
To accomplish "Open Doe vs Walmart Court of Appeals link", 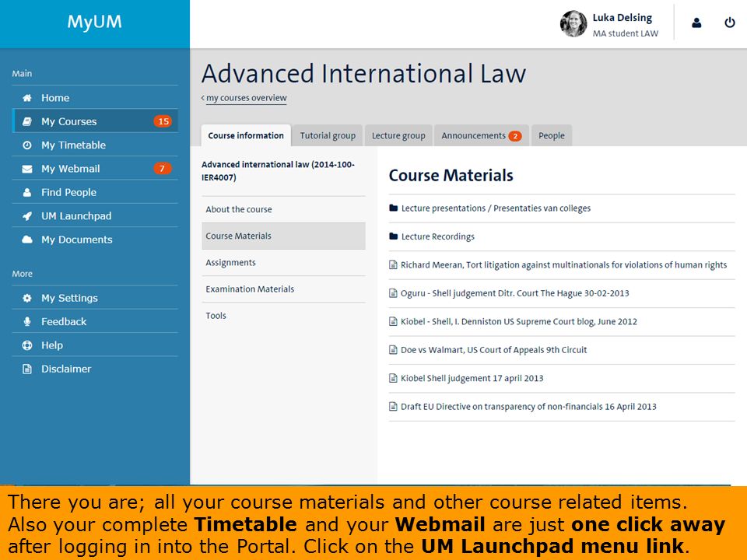I will [493, 350].
